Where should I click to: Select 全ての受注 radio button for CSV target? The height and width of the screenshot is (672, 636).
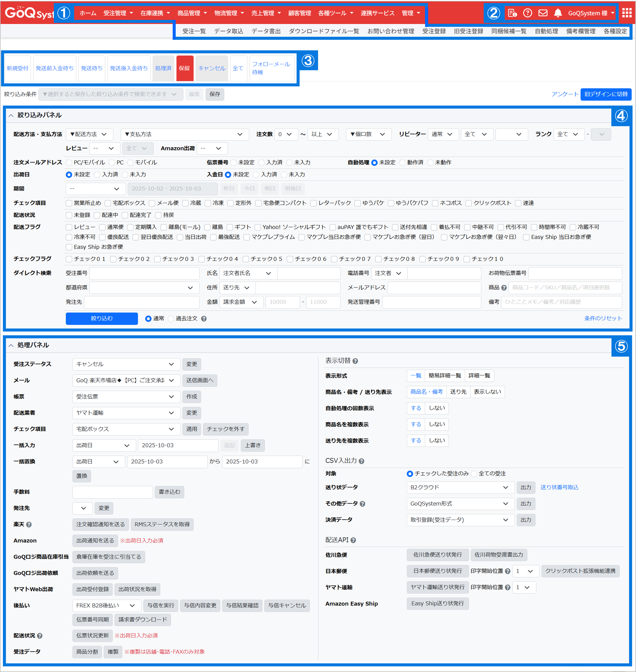(x=474, y=474)
